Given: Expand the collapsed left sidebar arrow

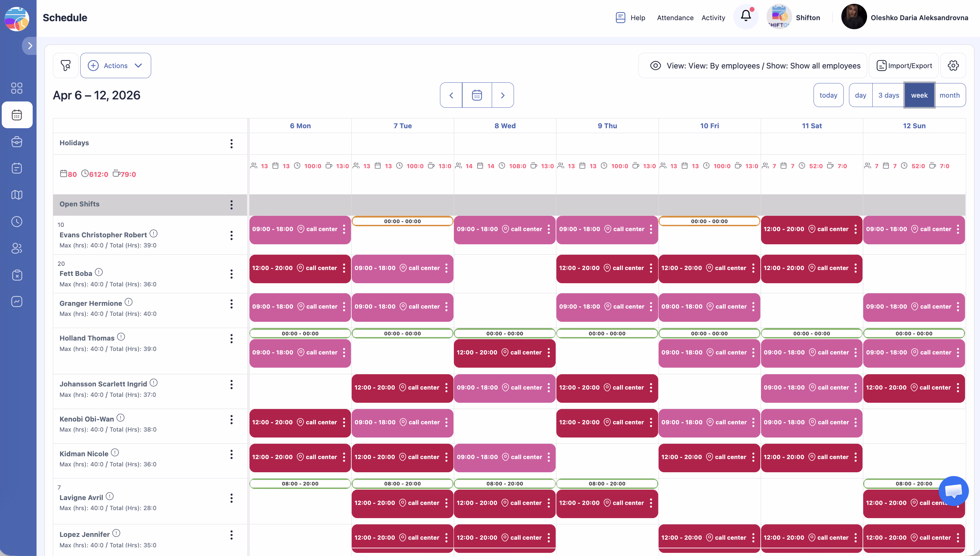Looking at the screenshot, I should [30, 46].
